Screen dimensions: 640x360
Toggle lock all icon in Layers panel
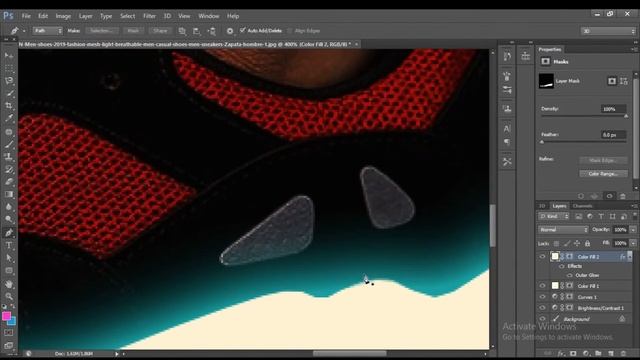[587, 244]
